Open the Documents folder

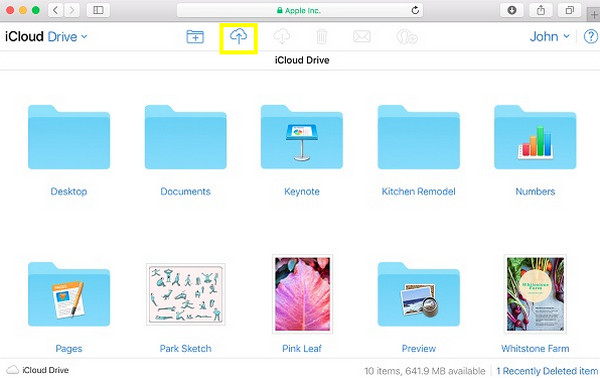click(186, 137)
